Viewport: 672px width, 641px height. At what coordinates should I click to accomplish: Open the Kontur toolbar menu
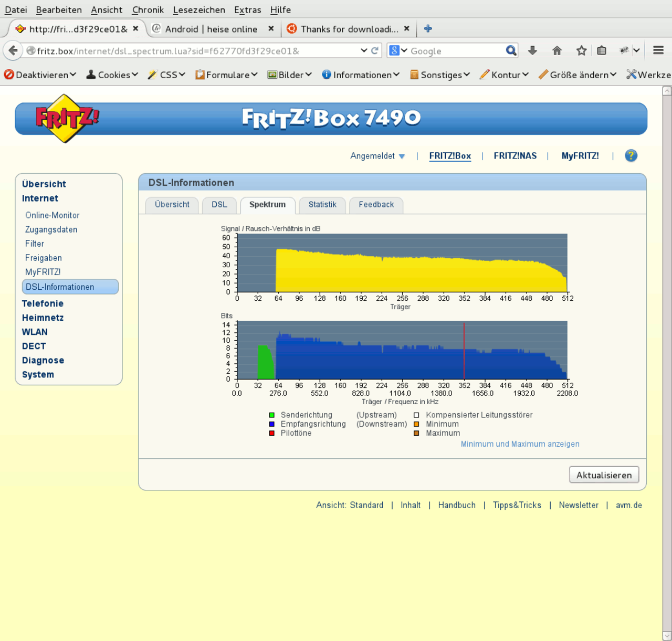[504, 75]
